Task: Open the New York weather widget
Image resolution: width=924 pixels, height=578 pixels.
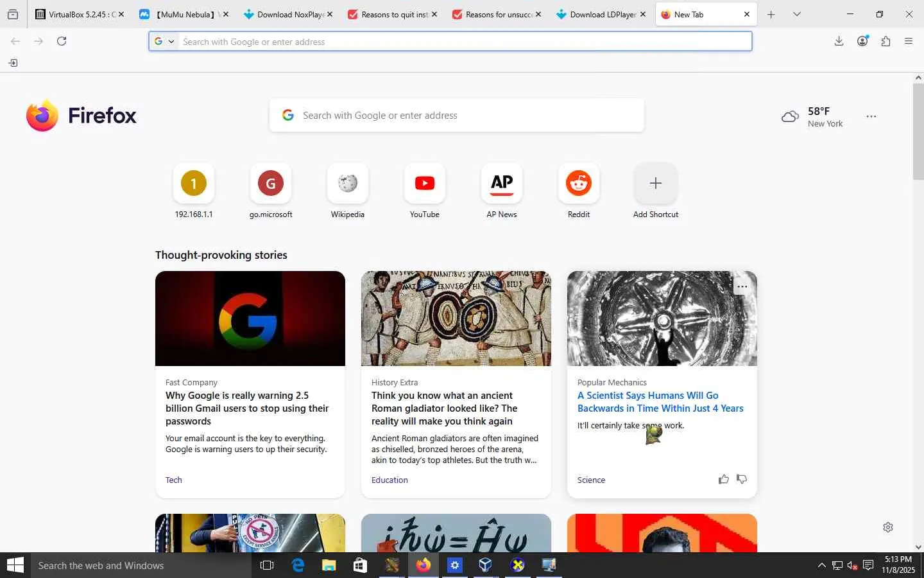Action: [812, 117]
